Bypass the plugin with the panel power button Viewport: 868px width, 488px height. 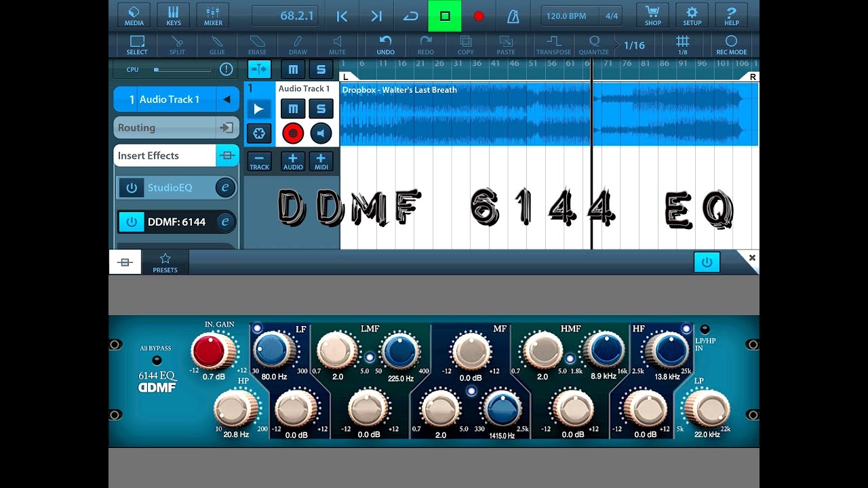click(x=707, y=262)
